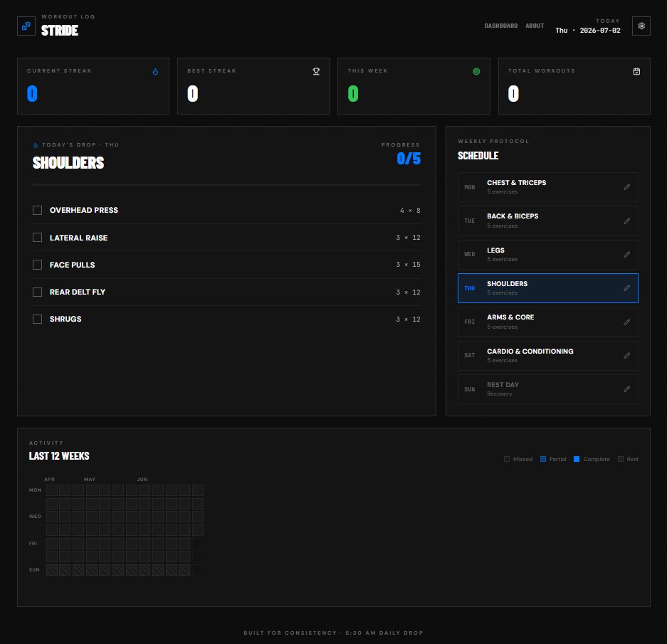
Task: Check off Lateral Raise exercise
Action: tap(38, 238)
